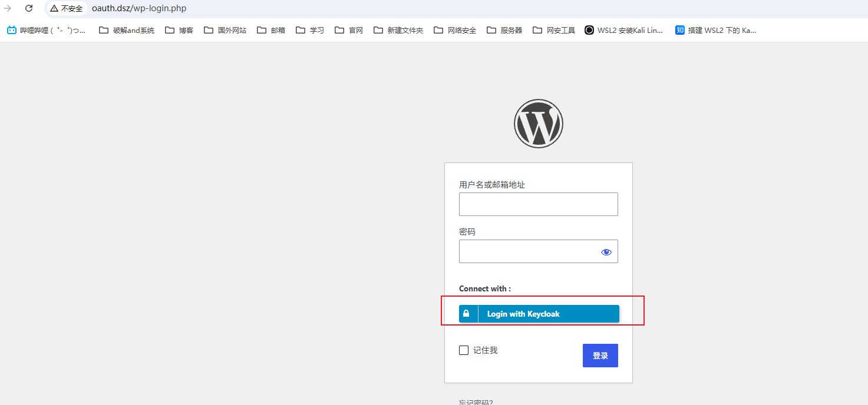Toggle password visibility eye icon
Screen dimensions: 868x405
[606, 252]
